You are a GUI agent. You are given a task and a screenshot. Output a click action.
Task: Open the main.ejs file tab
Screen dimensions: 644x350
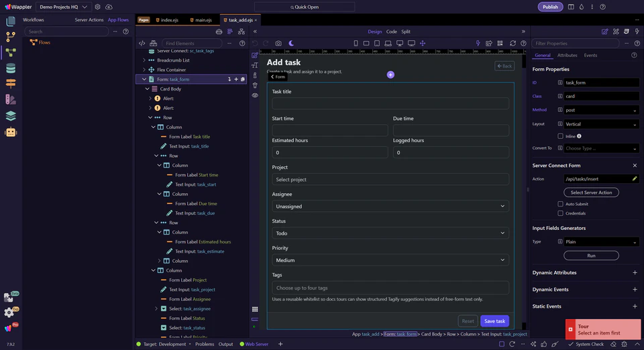[x=201, y=20]
